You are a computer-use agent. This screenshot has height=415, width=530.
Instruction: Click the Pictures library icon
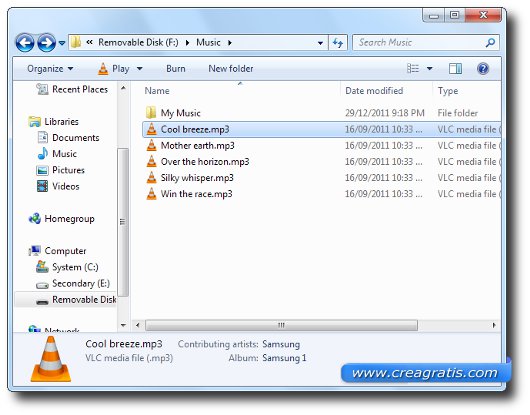point(42,170)
